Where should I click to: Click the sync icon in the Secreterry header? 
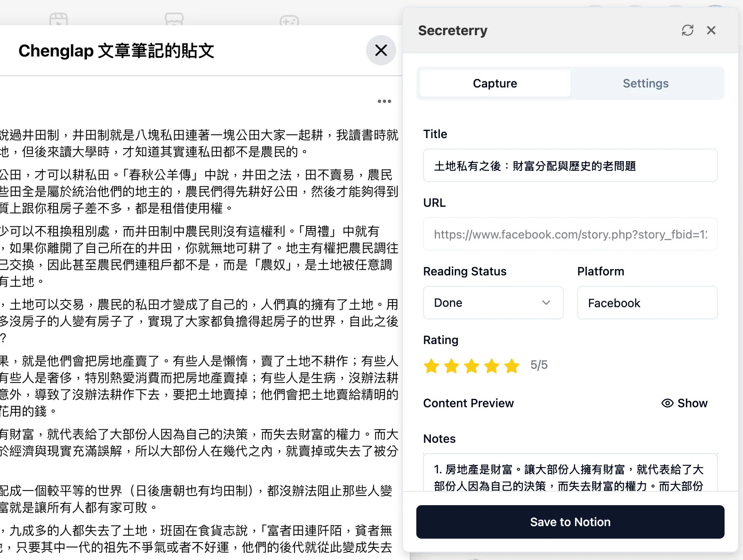[x=688, y=30]
